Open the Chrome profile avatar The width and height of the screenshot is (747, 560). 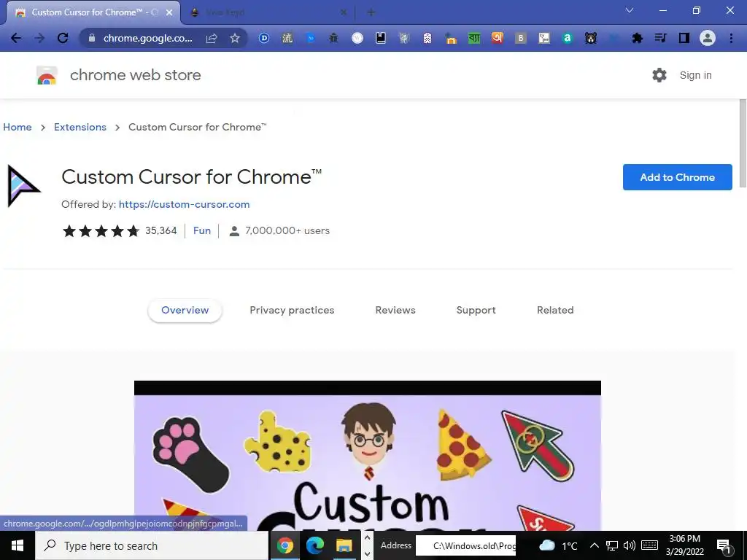pyautogui.click(x=708, y=38)
